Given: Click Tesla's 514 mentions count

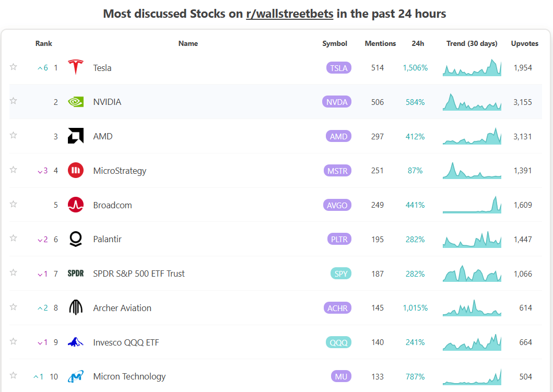Looking at the screenshot, I should (378, 68).
